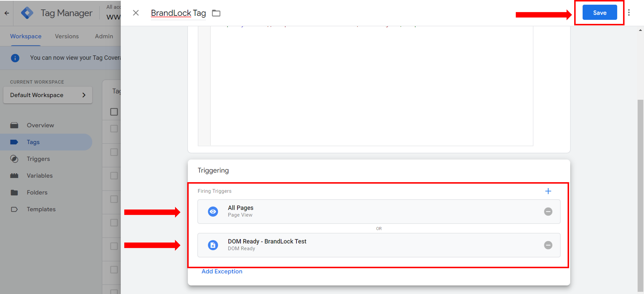Open the three-dot more options menu

coord(629,12)
